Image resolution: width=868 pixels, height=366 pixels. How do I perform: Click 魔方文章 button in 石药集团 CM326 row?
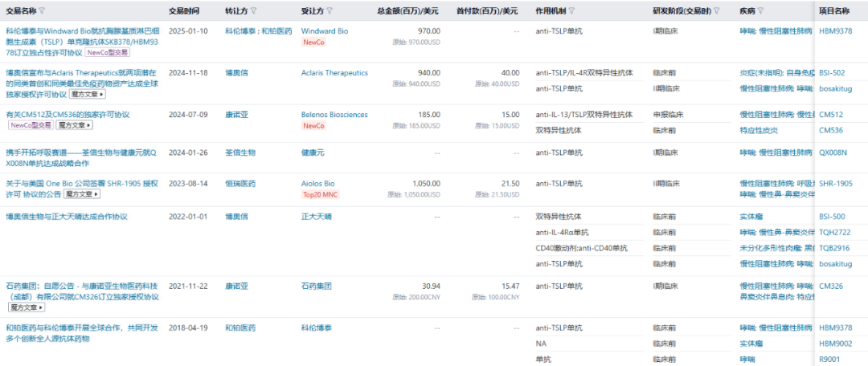click(26, 307)
